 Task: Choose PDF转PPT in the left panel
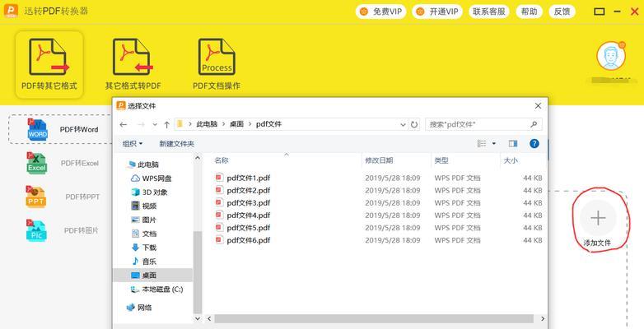click(x=63, y=197)
